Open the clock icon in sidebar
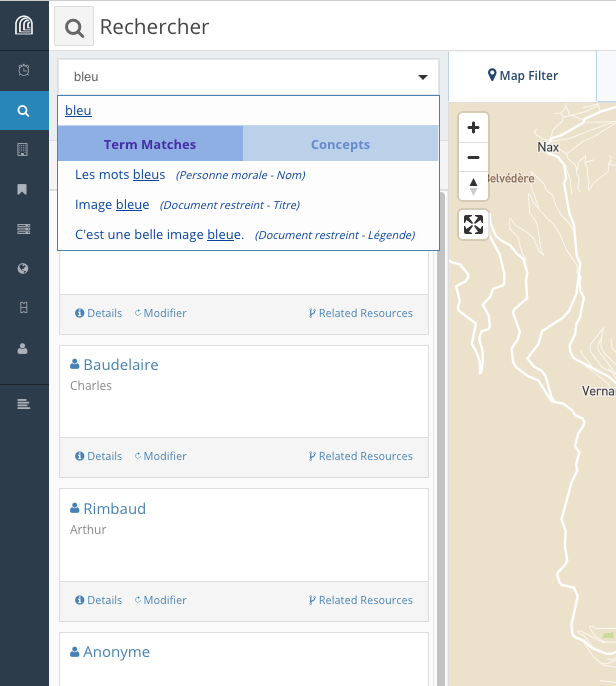This screenshot has width=616, height=686. (x=24, y=70)
